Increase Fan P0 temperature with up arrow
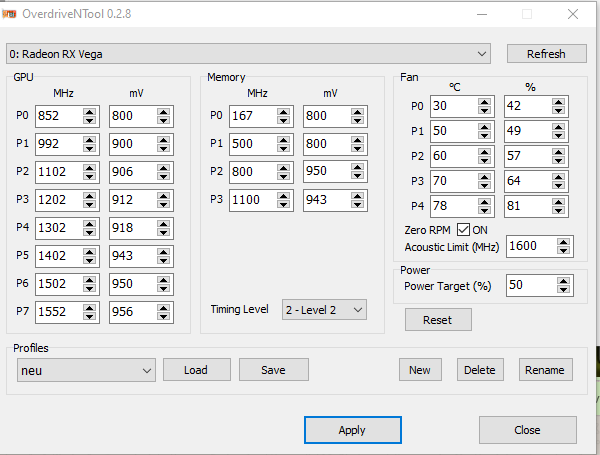The height and width of the screenshot is (455, 600). [484, 102]
